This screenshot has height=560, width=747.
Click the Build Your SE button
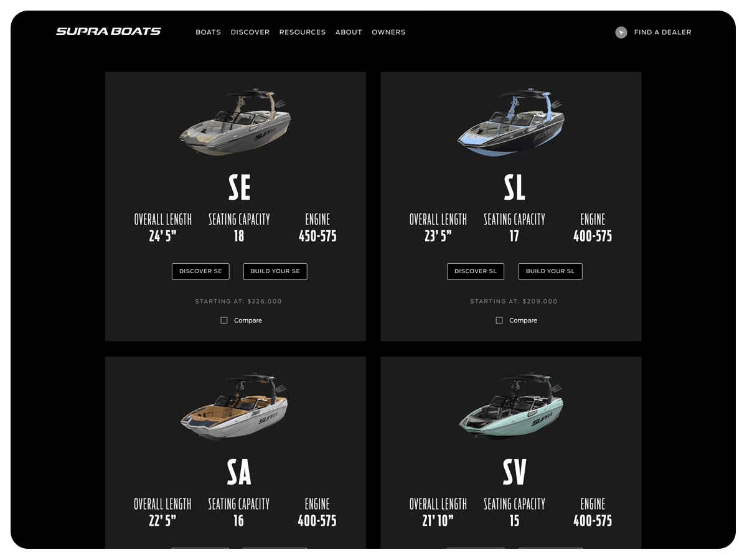pyautogui.click(x=275, y=271)
